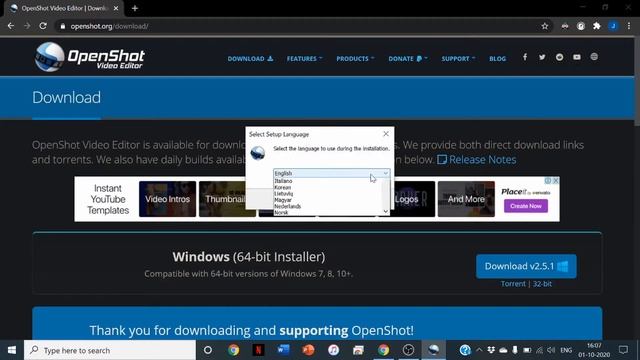Open a new Chrome tab
Viewport: 640px width, 360px height.
tap(135, 8)
